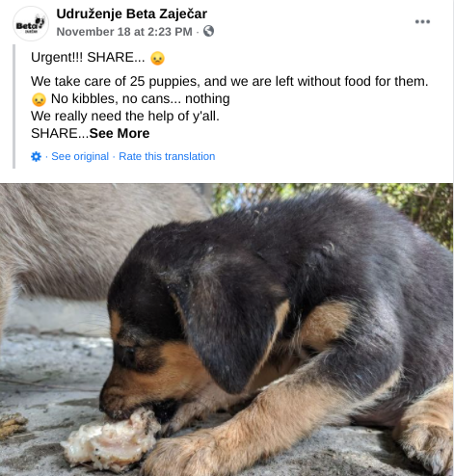Image resolution: width=454 pixels, height=476 pixels.
Task: Open the November 18 at 2:23 PM timestamp
Action: click(124, 32)
